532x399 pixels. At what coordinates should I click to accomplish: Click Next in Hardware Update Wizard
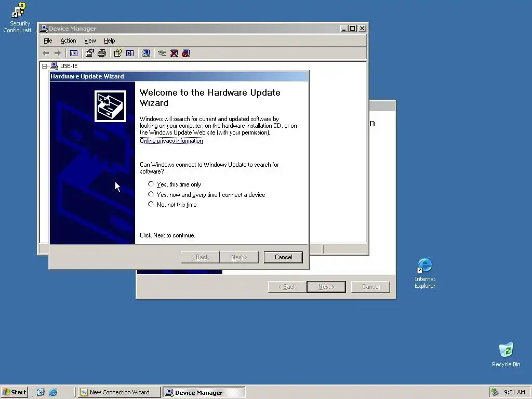point(239,257)
